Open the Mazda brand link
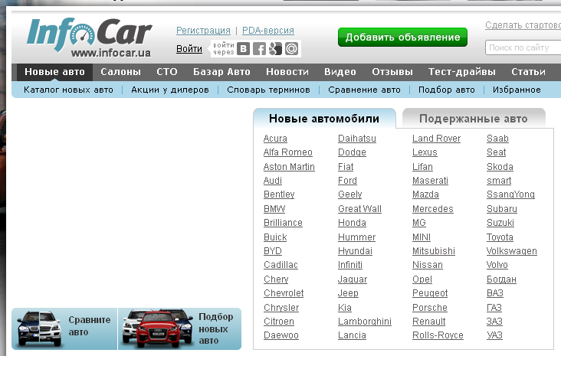Screen dimensions: 561x392 [425, 194]
